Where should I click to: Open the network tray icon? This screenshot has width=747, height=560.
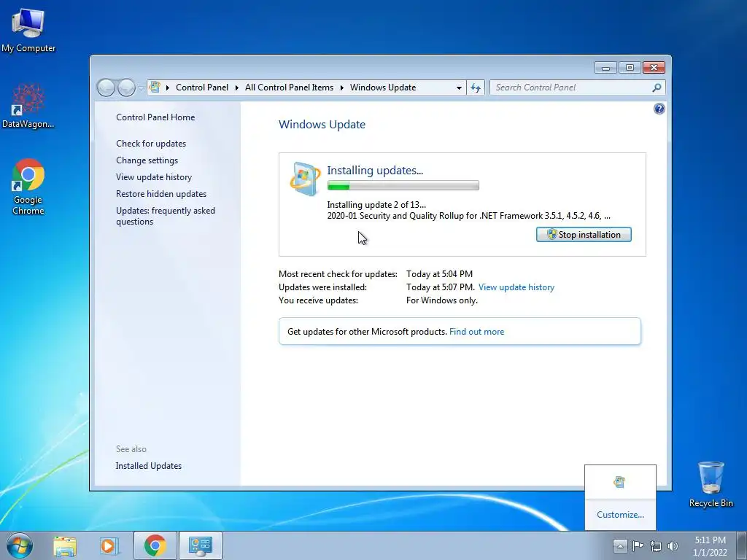[656, 546]
